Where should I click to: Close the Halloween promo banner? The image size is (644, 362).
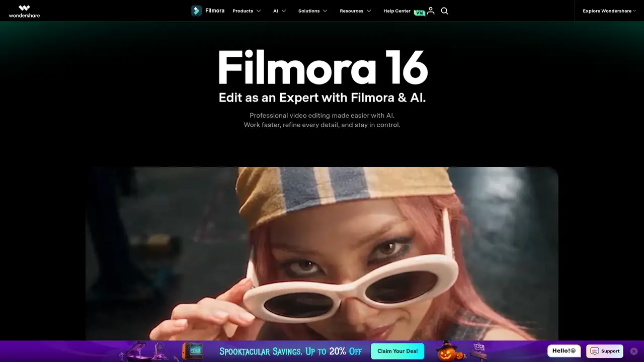click(x=634, y=351)
